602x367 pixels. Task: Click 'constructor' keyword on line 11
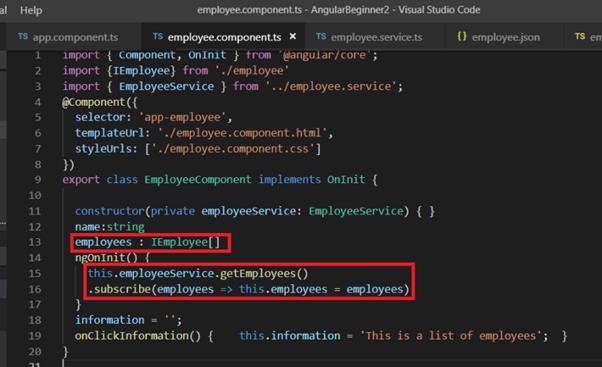click(109, 211)
